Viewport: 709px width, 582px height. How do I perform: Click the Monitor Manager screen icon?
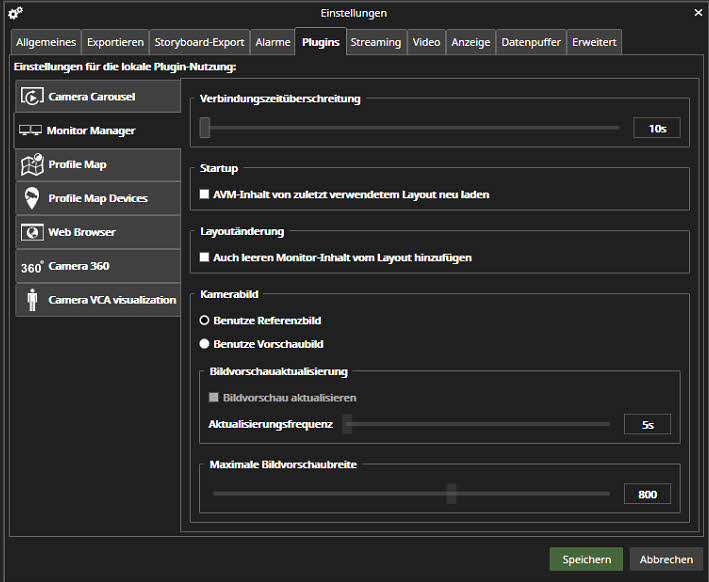(30, 131)
